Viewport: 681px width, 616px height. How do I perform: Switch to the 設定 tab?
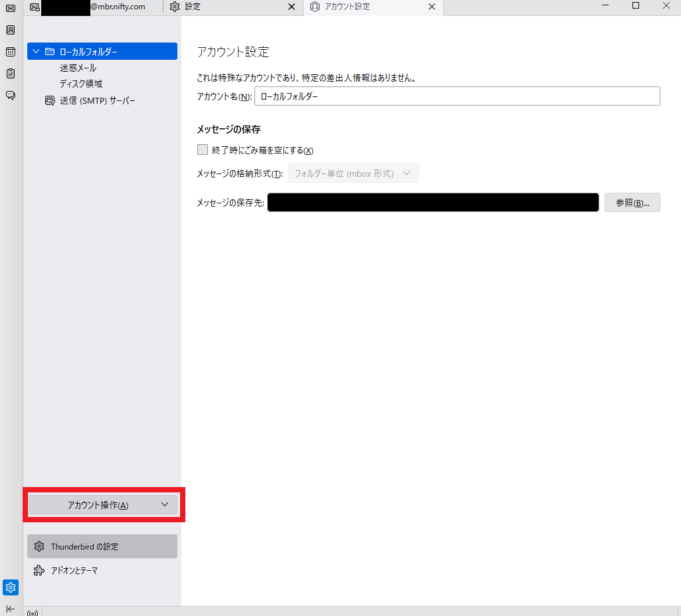226,7
